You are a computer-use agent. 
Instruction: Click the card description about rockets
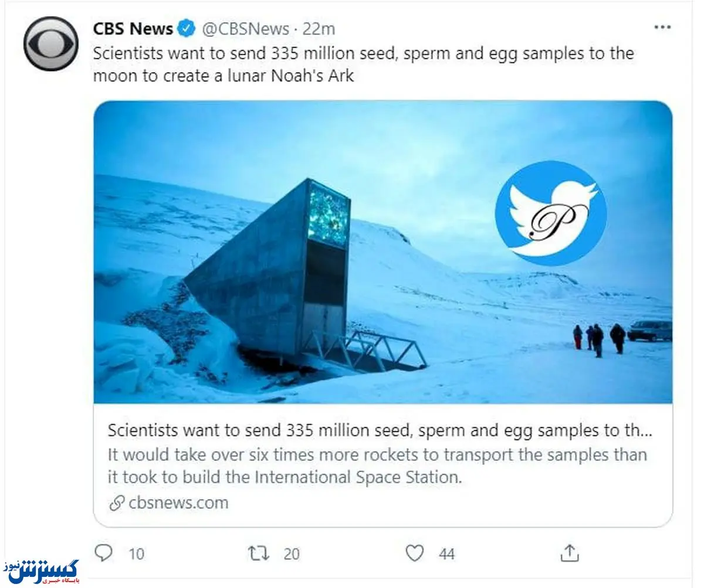click(x=377, y=465)
